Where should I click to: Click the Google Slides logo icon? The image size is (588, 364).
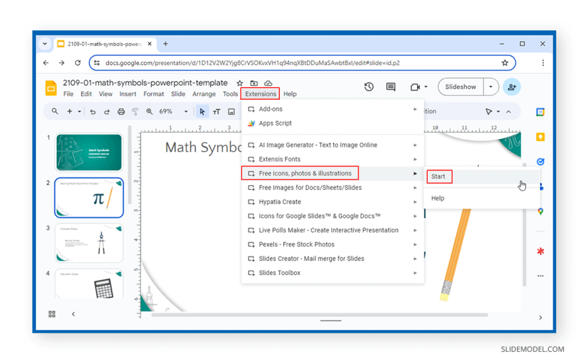click(51, 88)
